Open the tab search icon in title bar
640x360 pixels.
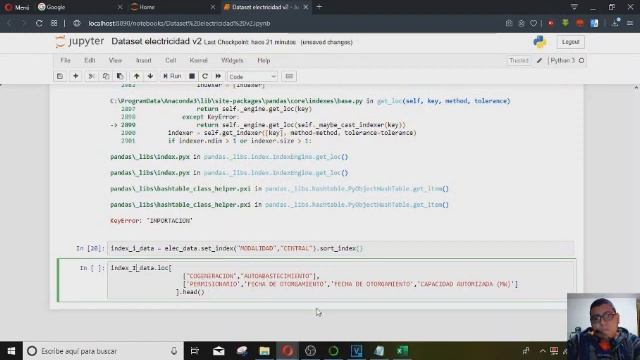(x=574, y=7)
